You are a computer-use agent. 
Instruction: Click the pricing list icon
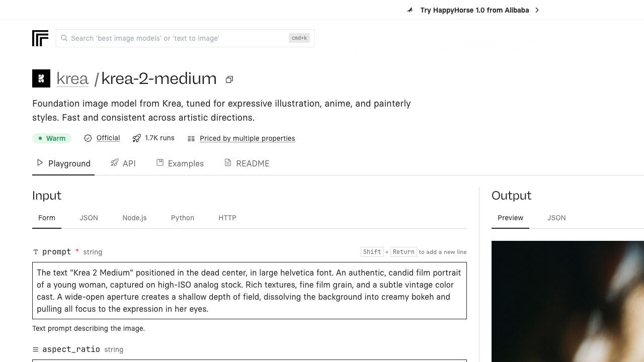pyautogui.click(x=191, y=139)
